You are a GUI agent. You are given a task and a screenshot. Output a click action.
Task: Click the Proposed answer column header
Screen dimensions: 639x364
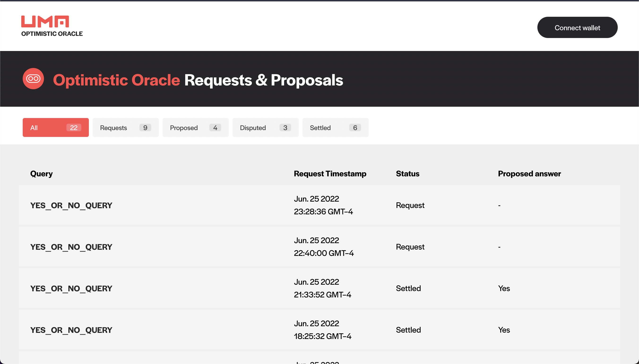[529, 174]
